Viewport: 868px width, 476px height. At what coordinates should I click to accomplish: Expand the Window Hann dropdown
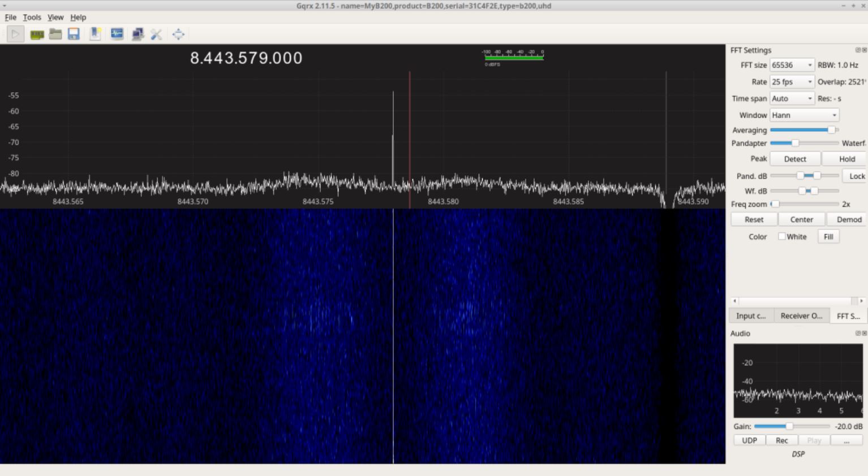[804, 115]
